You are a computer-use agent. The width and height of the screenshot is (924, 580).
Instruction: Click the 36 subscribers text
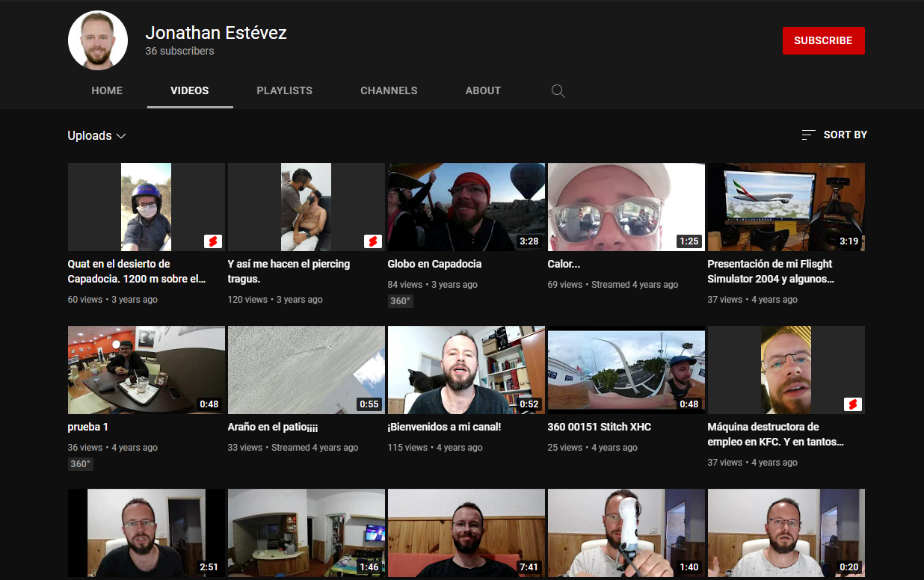(180, 51)
